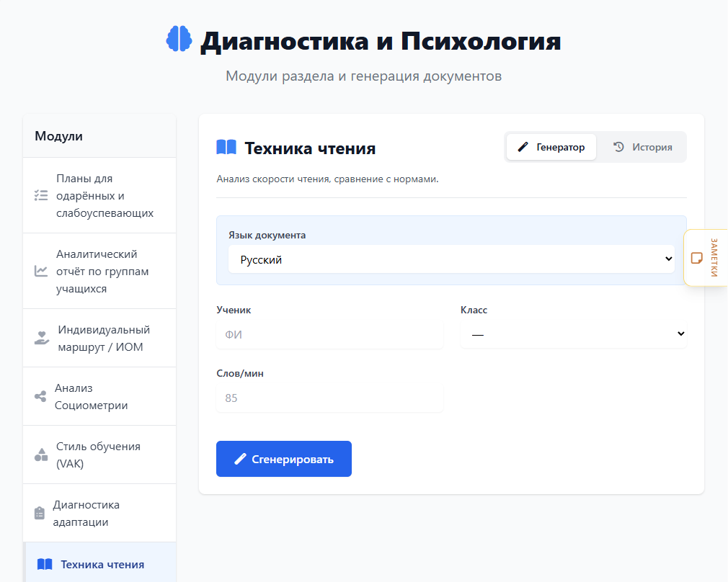728x582 pixels.
Task: Click the hand-heart icon for Индивидуальный маршрут
Action: coord(42,338)
